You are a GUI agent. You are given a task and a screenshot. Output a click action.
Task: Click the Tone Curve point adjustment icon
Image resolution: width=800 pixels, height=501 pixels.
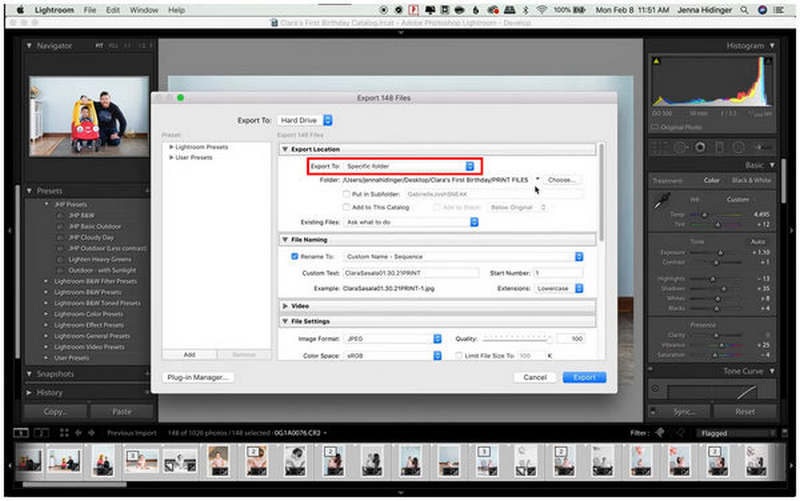tap(655, 389)
